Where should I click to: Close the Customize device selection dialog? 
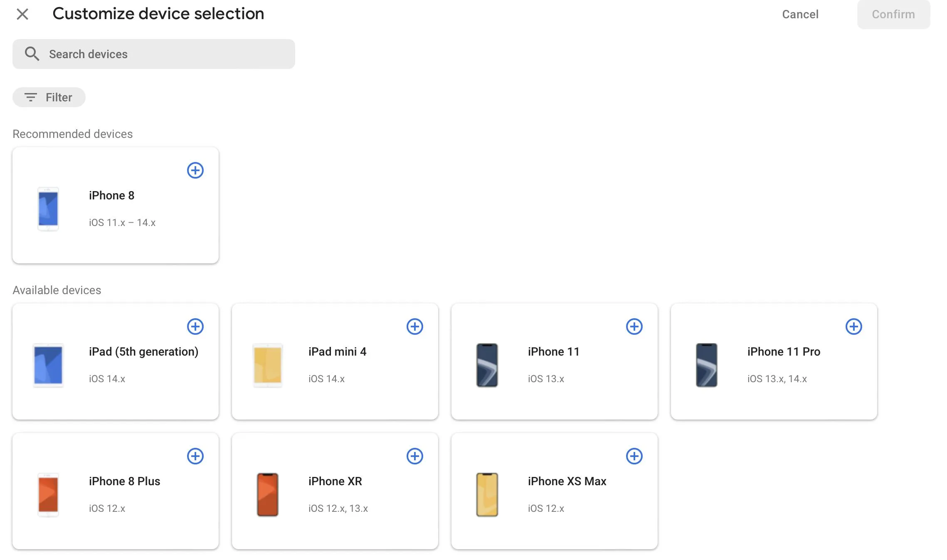click(22, 14)
